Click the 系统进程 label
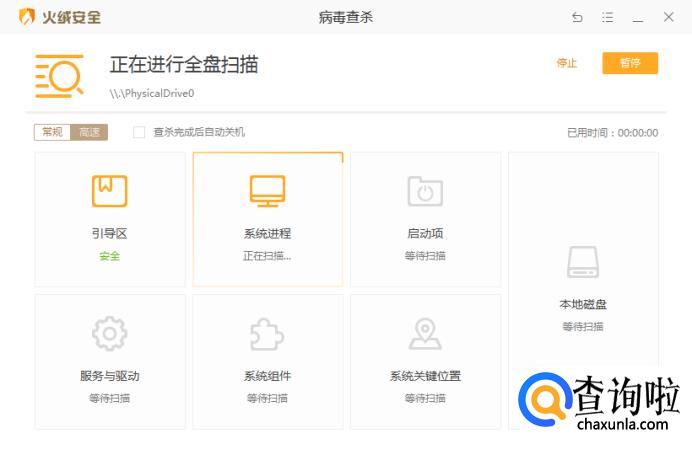The image size is (692, 455). coord(267,233)
